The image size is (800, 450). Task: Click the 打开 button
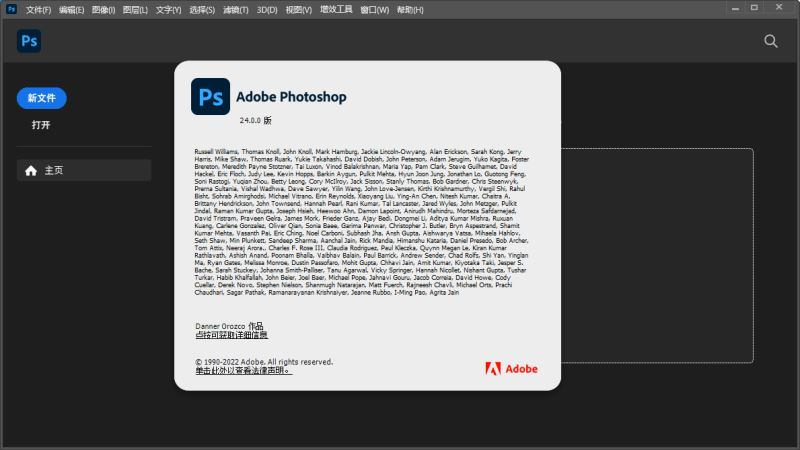coord(41,125)
